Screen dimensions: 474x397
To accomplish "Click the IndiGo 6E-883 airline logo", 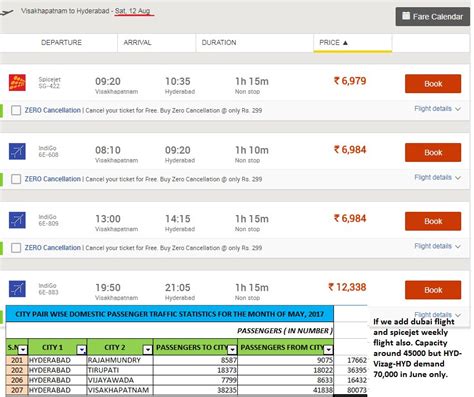I will point(17,289).
